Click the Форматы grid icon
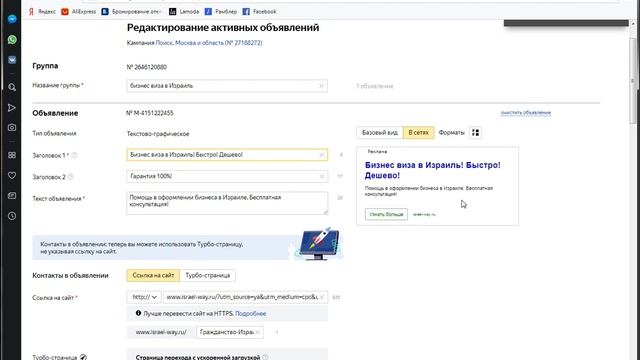The width and height of the screenshot is (640, 360). pos(476,133)
